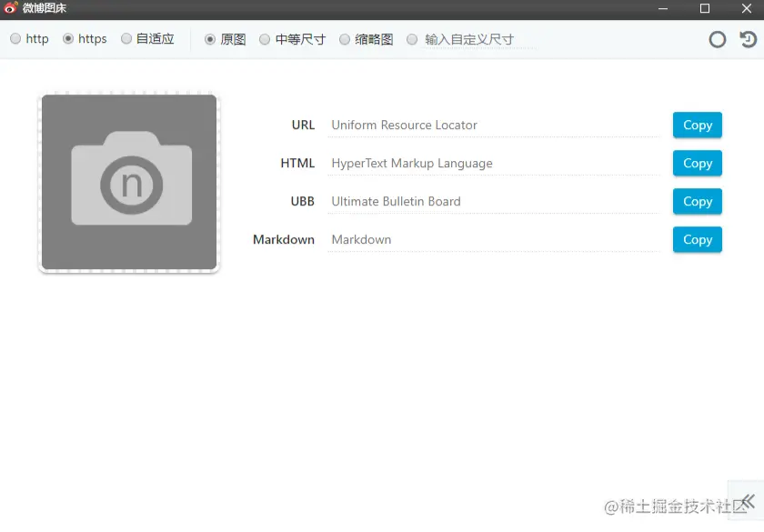Copy the URL link
Screen dimensions: 764x532
698,125
